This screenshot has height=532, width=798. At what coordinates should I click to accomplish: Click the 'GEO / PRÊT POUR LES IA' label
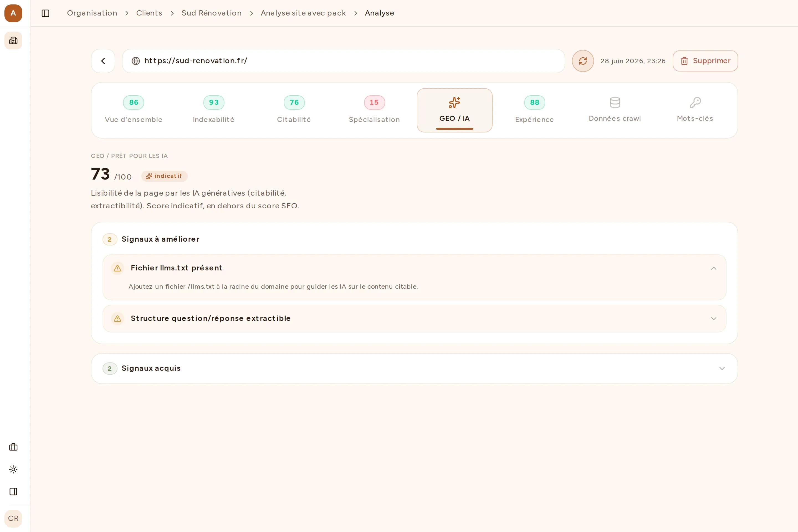pyautogui.click(x=129, y=156)
